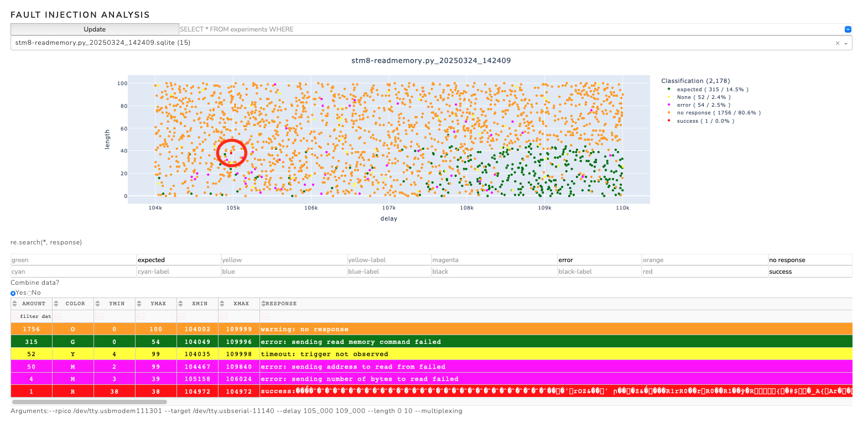Click the chart title stm8-readmemory.py_20250324_142409
This screenshot has width=868, height=423.
coord(431,61)
